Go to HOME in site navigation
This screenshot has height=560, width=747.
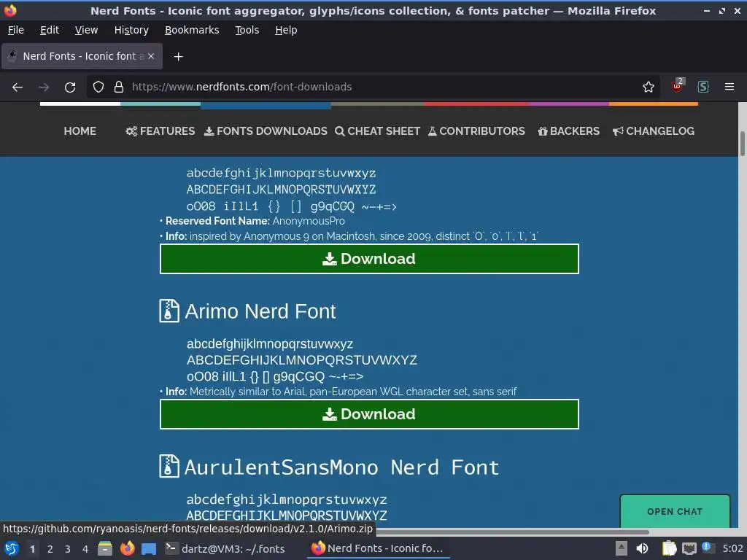pos(80,131)
